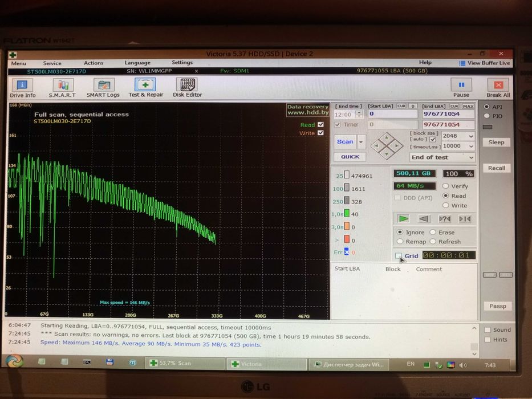
Task: Click the reverse play arrow button
Action: [x=424, y=219]
